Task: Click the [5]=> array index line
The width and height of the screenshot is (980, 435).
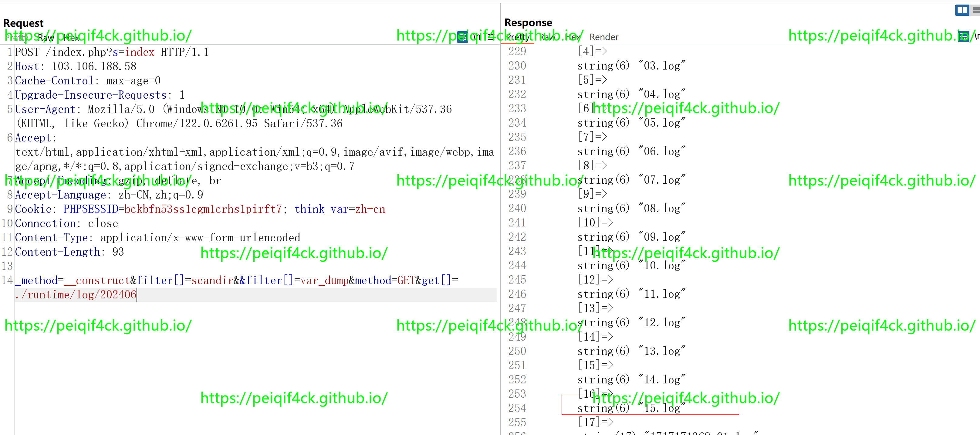Action: 592,80
